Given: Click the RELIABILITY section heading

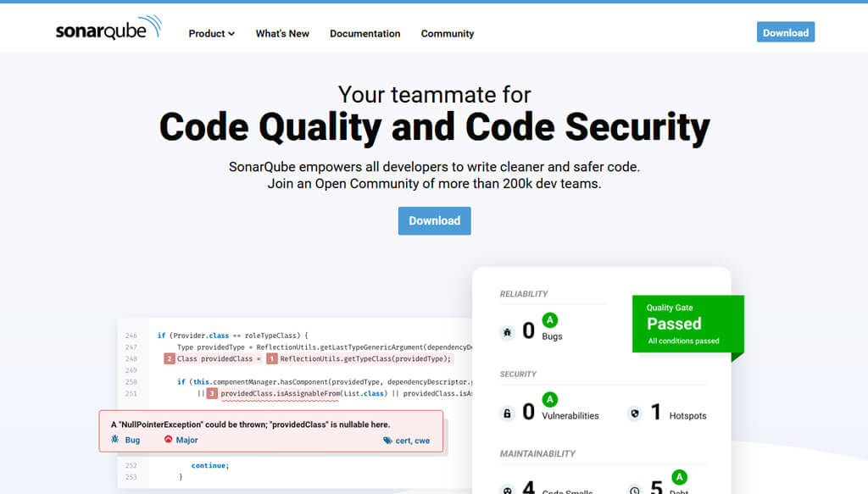Looking at the screenshot, I should [x=524, y=294].
